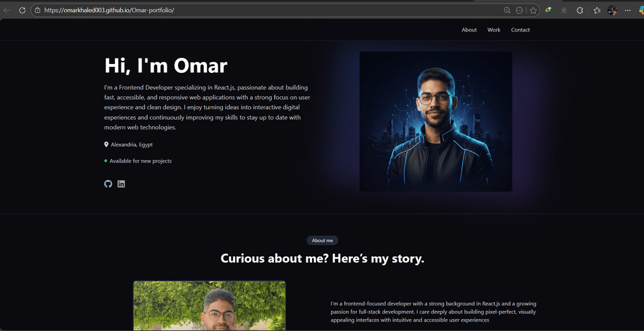This screenshot has height=331, width=644.
Task: Click the Alexandria, Egypt location pin icon
Action: (x=106, y=144)
